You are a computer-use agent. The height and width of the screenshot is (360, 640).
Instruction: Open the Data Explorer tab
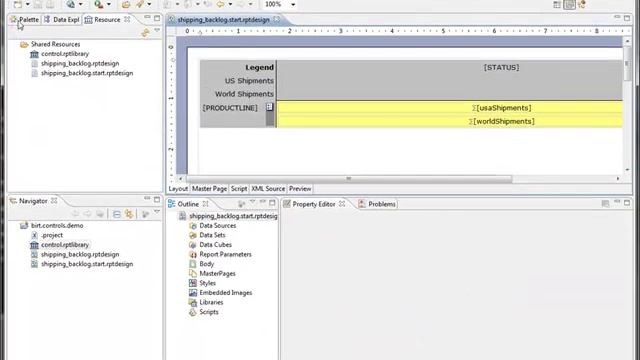click(x=62, y=20)
